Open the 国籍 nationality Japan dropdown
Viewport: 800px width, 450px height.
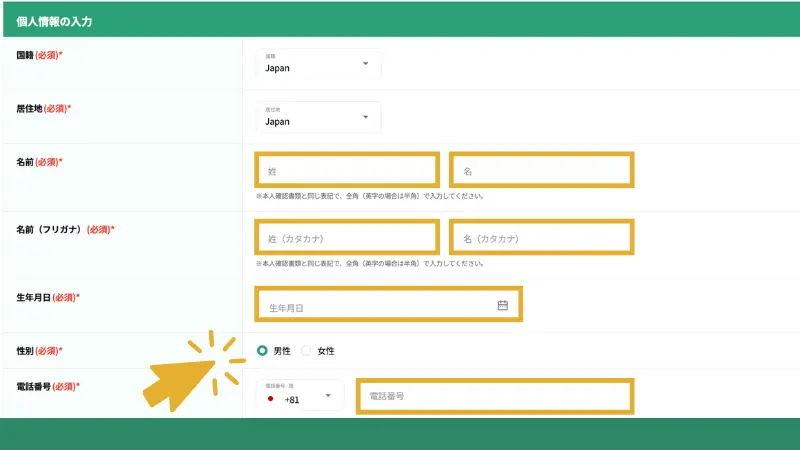[x=318, y=64]
